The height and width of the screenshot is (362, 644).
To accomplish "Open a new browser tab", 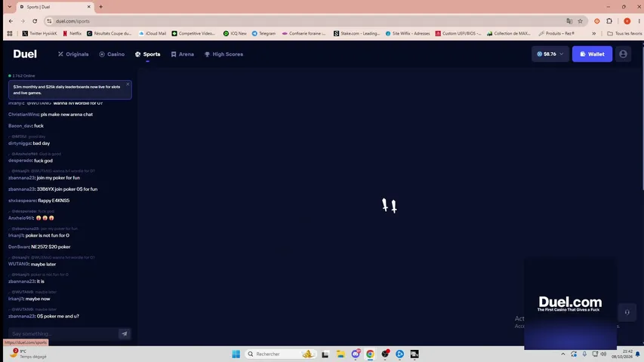I will click(100, 7).
